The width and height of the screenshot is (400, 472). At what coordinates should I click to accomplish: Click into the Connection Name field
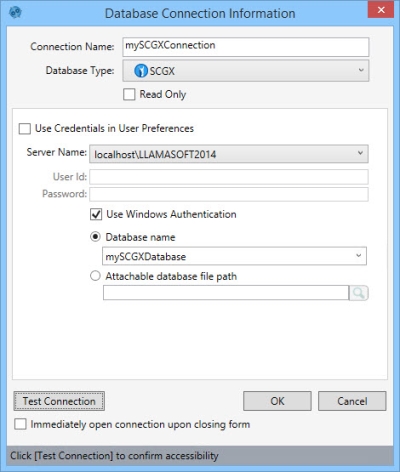[x=246, y=47]
